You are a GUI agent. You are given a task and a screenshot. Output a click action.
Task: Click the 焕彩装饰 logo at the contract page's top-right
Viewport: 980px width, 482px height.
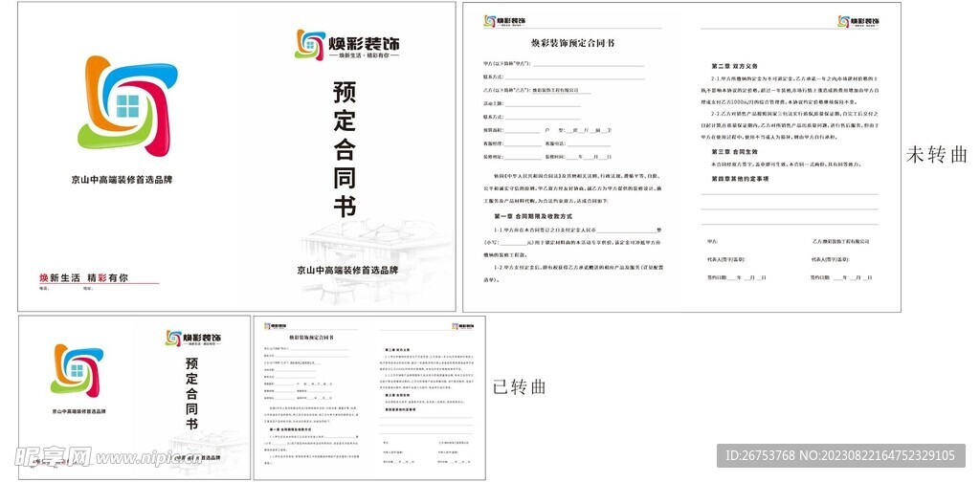click(858, 21)
